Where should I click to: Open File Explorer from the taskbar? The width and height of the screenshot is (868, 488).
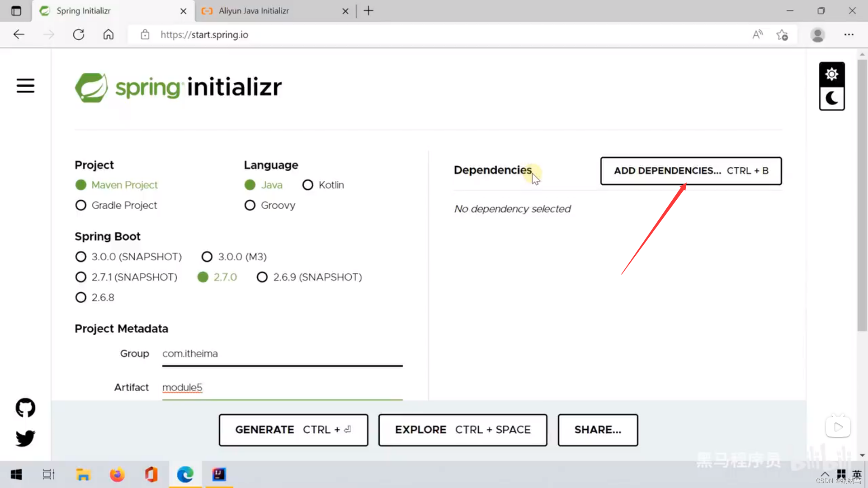(x=83, y=474)
